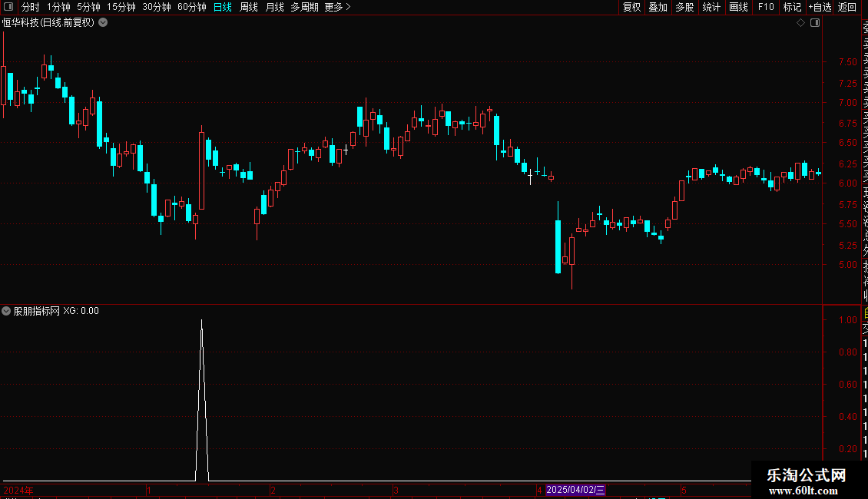Click the diamond icon in chart header
The image size is (868, 499).
pyautogui.click(x=800, y=23)
